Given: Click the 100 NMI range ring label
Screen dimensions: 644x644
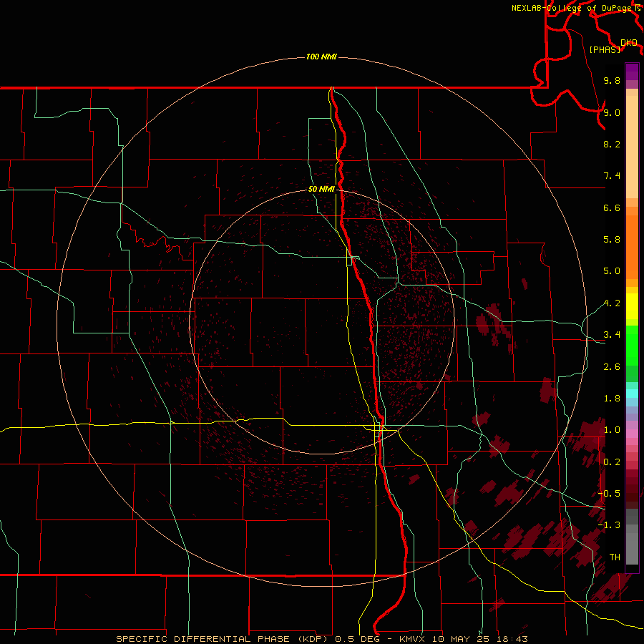Looking at the screenshot, I should pos(321,57).
